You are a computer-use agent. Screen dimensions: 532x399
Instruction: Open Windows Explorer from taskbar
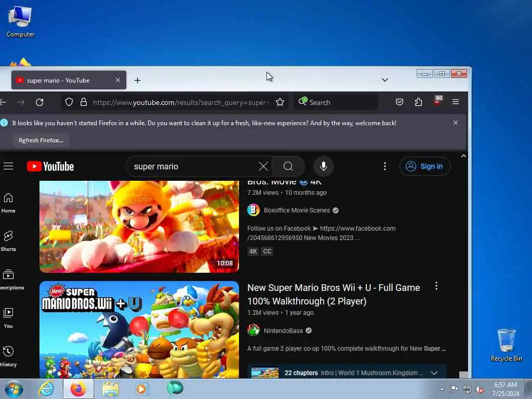click(111, 389)
